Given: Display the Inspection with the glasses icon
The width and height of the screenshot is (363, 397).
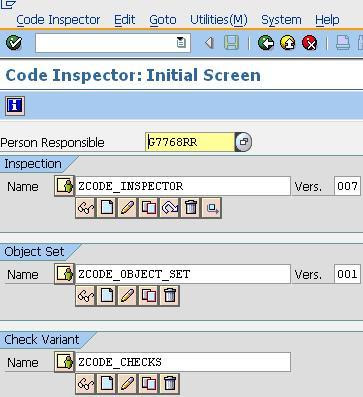Looking at the screenshot, I should click(86, 208).
